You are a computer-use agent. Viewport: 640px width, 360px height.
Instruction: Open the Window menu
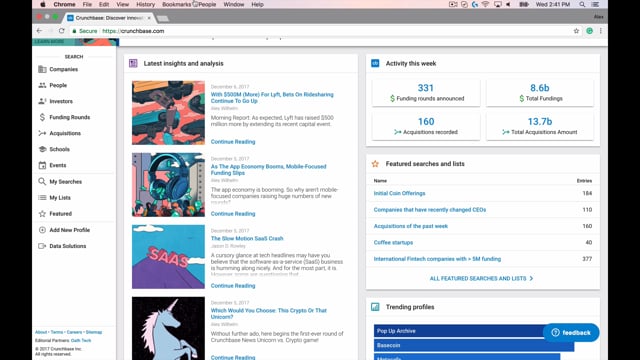[234, 4]
